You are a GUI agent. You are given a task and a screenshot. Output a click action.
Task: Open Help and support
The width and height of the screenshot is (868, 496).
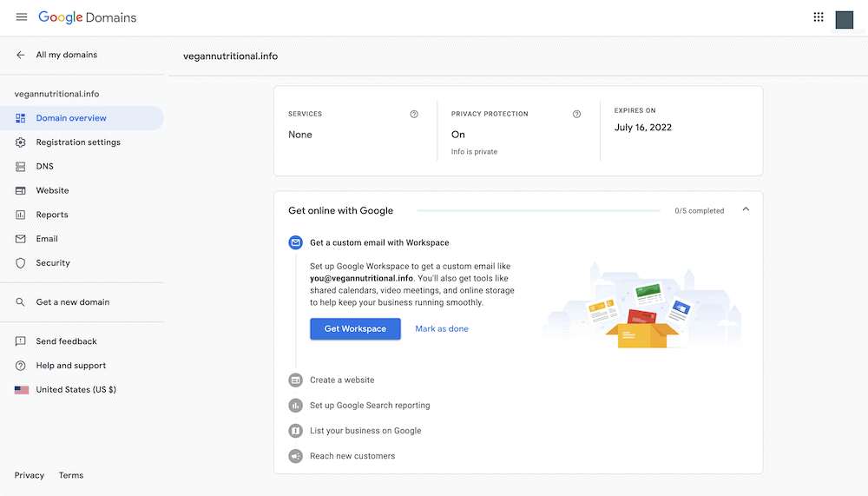pyautogui.click(x=82, y=366)
